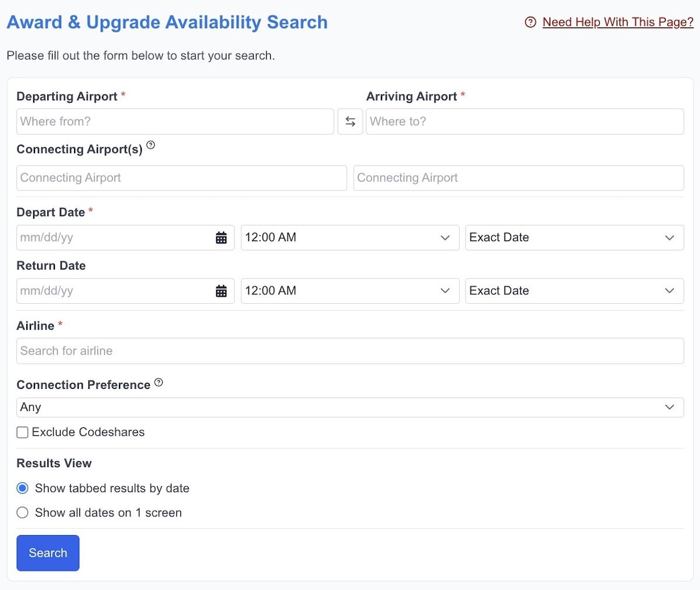Open the Depart Date calendar icon
This screenshot has height=590, width=700.
coord(221,237)
